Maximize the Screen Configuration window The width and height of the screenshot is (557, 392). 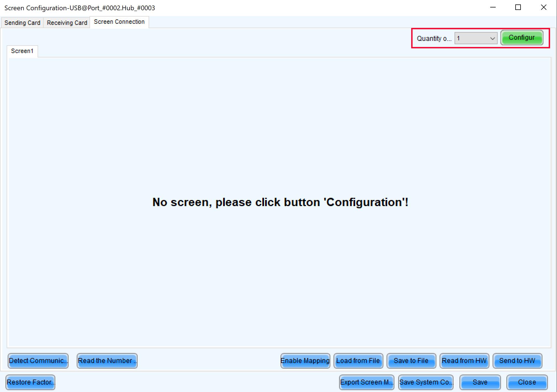click(518, 7)
